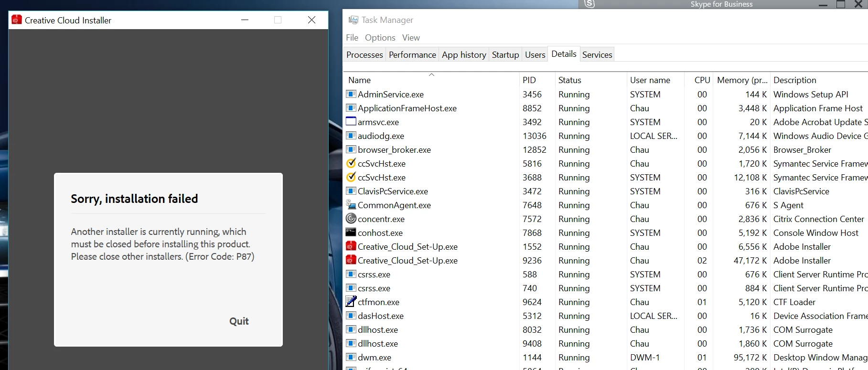Select the Details tab
Image resolution: width=868 pixels, height=370 pixels.
point(564,54)
